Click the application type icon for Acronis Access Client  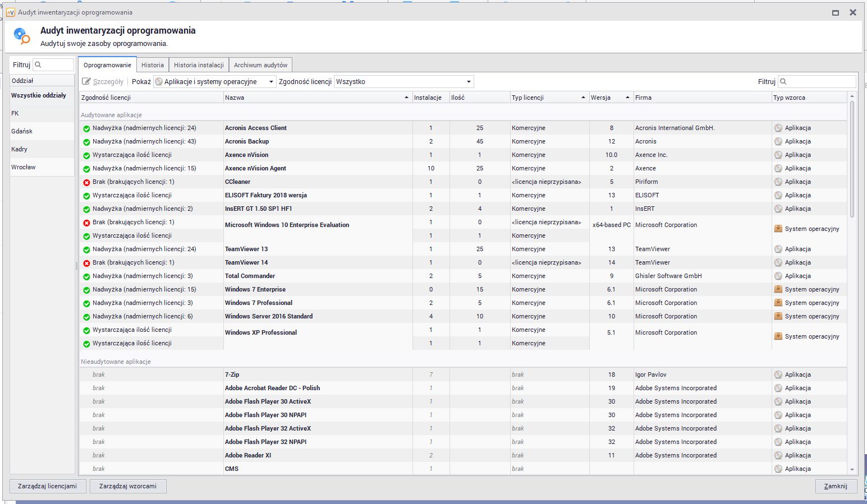pyautogui.click(x=778, y=128)
